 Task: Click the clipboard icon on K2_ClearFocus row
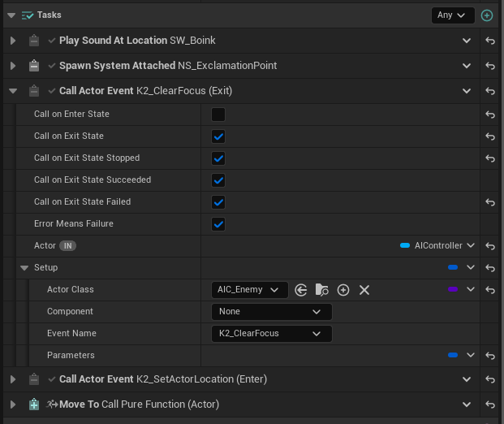34,91
